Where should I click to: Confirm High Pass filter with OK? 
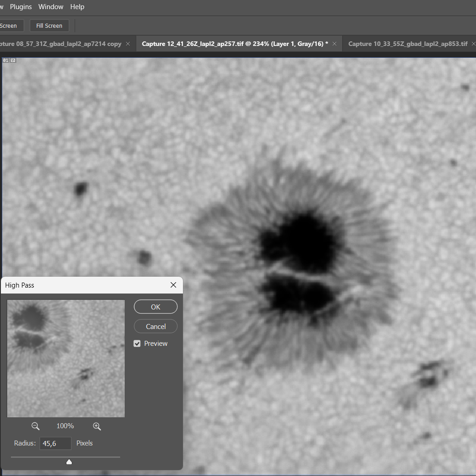(156, 307)
